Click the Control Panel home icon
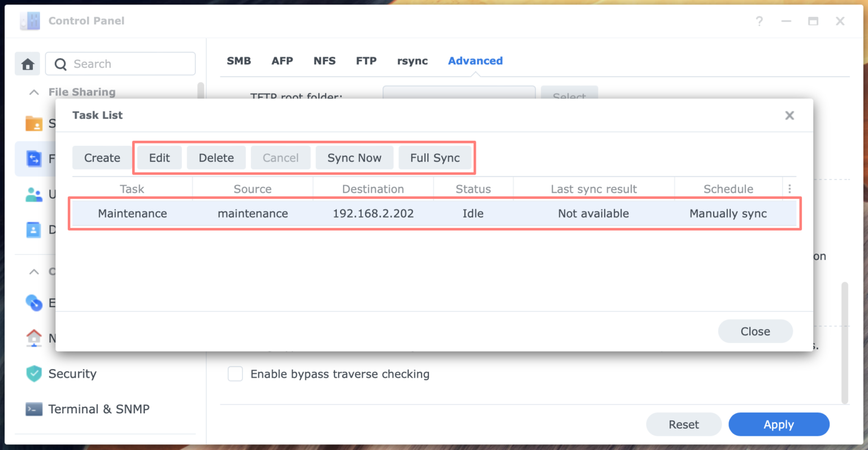Image resolution: width=868 pixels, height=450 pixels. tap(28, 64)
